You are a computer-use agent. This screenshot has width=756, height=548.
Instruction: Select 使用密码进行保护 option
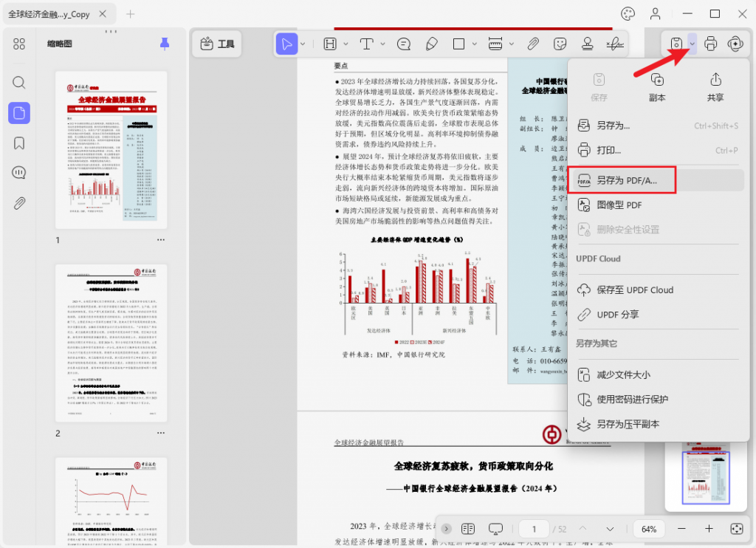[x=658, y=400]
